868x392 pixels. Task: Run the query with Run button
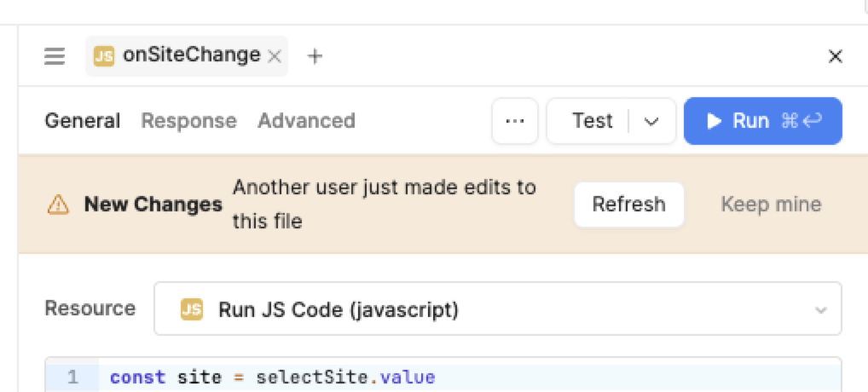point(762,121)
